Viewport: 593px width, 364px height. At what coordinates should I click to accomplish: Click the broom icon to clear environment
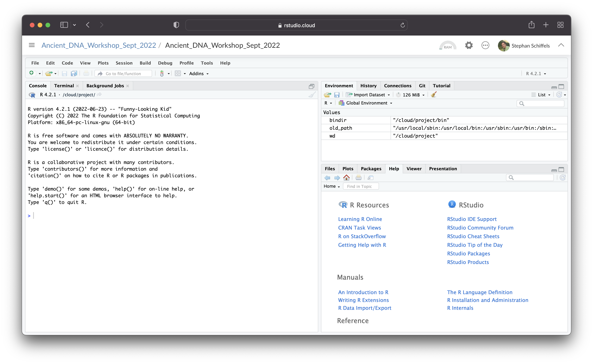[434, 95]
